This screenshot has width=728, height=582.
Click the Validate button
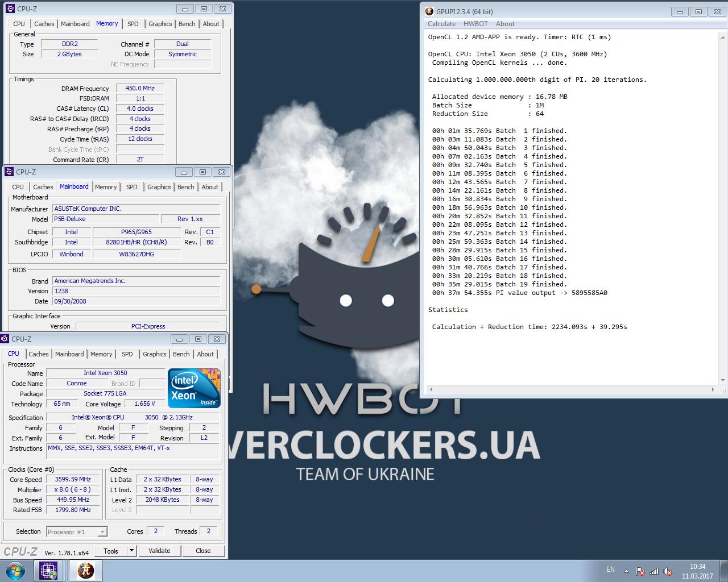pyautogui.click(x=159, y=551)
